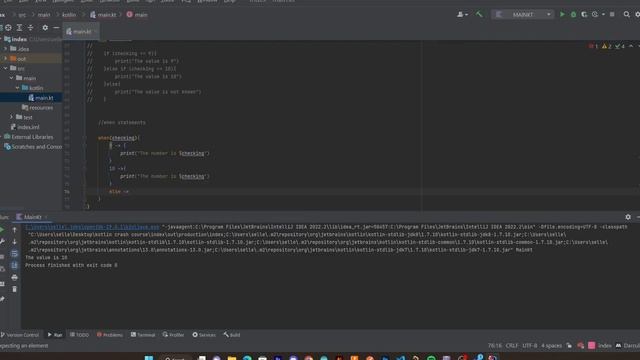Open Project panel settings gear
640x360 pixels.
[x=45, y=28]
